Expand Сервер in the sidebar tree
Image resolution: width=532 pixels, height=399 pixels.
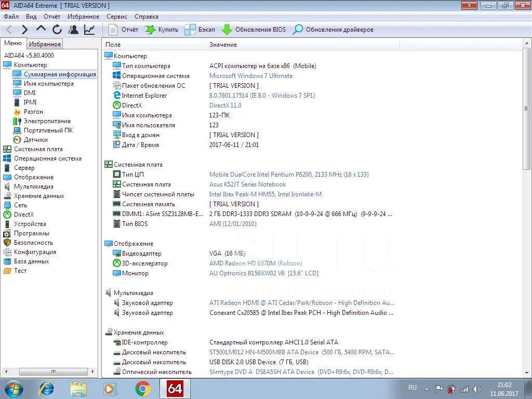(24, 168)
